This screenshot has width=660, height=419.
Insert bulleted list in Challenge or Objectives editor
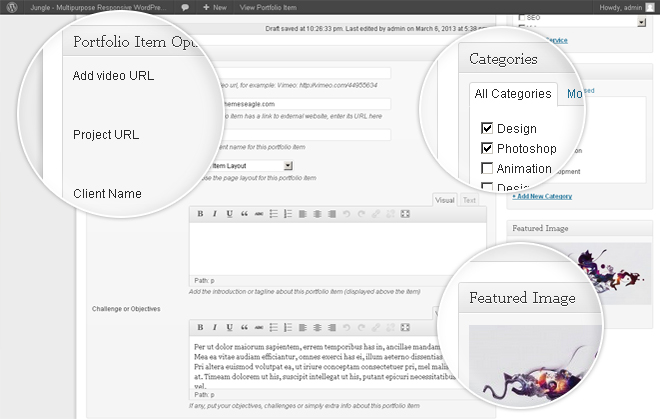(274, 327)
